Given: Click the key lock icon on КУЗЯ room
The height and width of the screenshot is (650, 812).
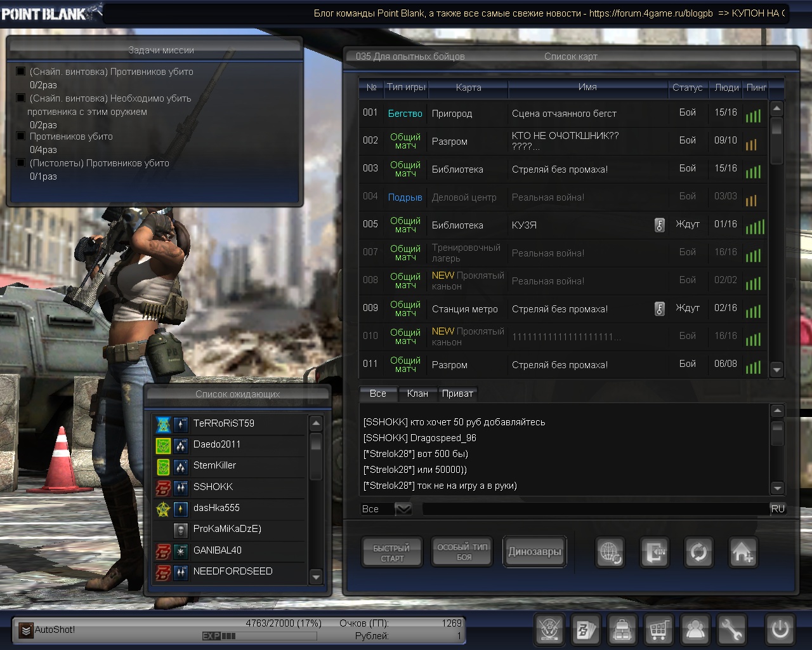Looking at the screenshot, I should 660,225.
